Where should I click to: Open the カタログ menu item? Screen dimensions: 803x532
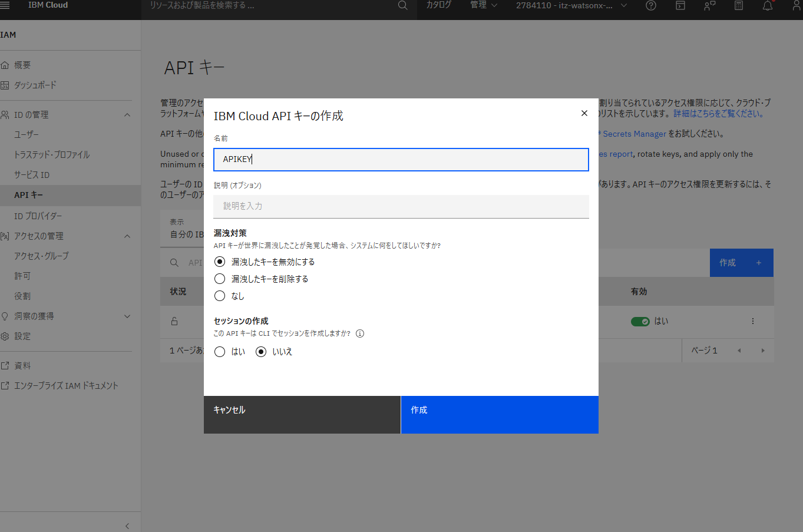pyautogui.click(x=438, y=5)
